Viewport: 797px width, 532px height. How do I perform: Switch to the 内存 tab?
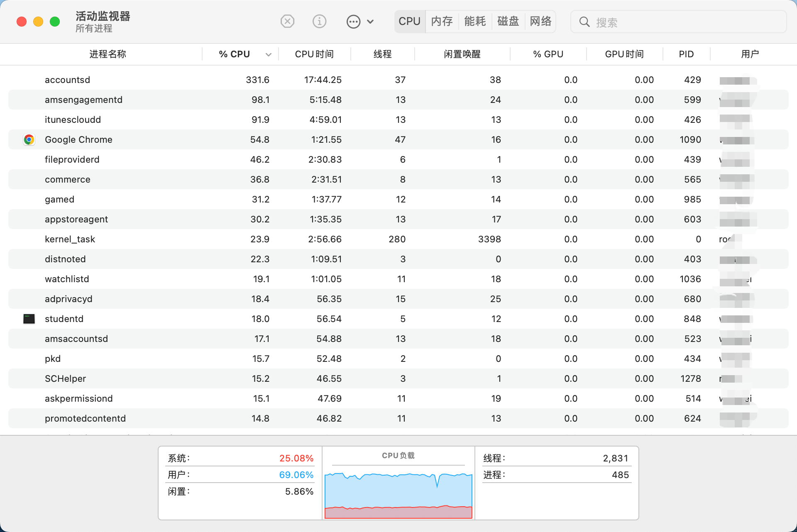point(442,22)
